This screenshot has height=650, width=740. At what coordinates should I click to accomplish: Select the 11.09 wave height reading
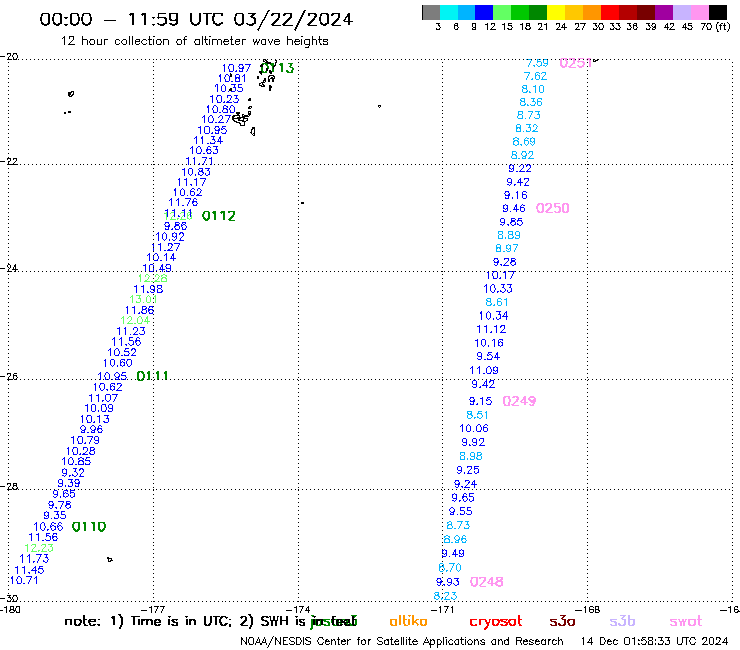click(x=484, y=371)
